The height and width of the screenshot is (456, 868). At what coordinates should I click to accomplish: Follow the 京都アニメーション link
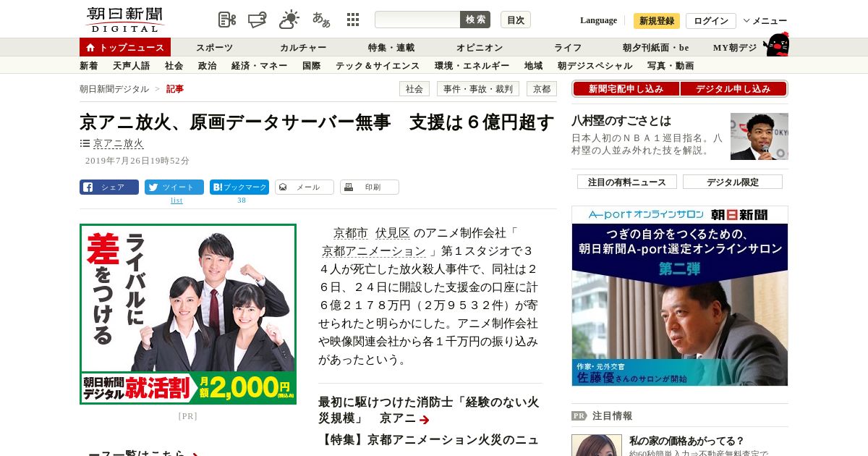point(374,251)
